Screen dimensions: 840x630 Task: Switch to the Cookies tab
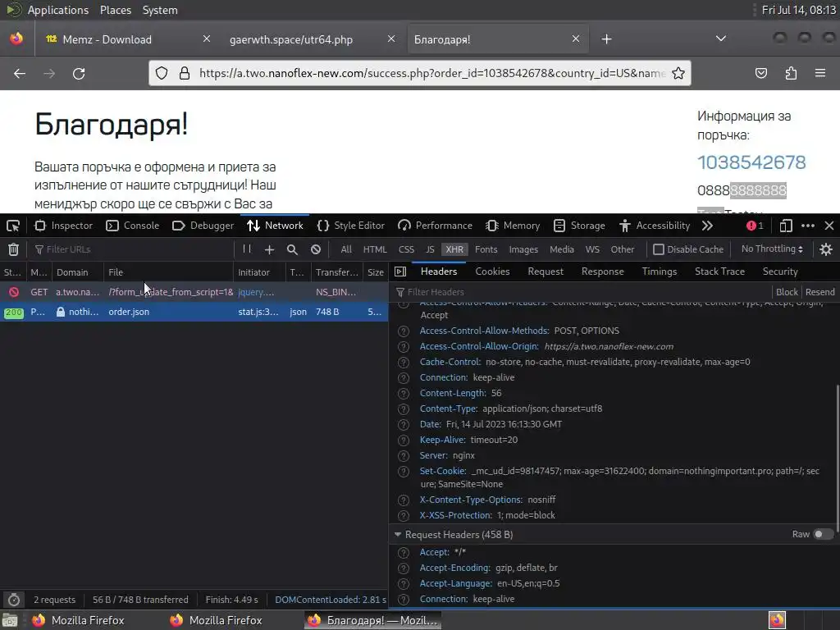[492, 272]
